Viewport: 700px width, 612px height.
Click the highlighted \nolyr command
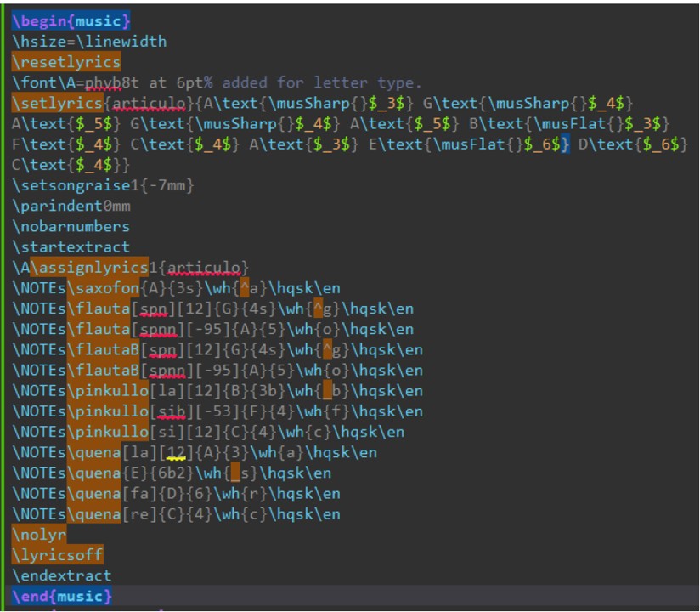click(39, 535)
